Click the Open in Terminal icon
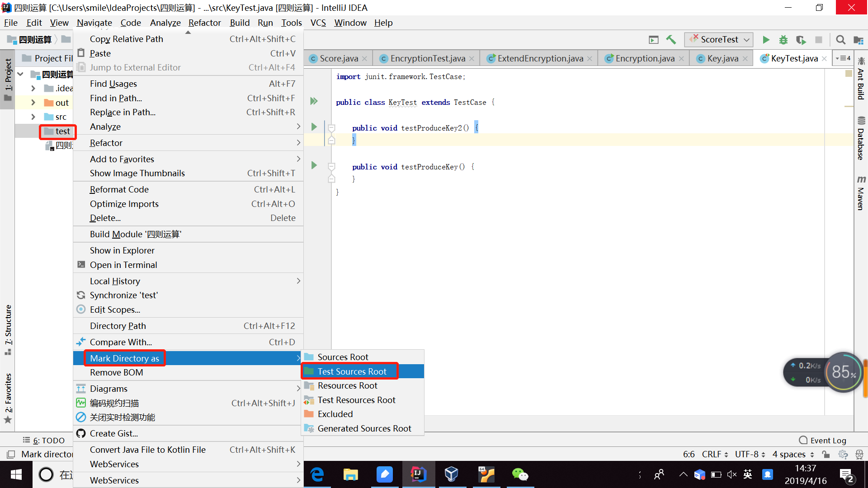The width and height of the screenshot is (868, 488). pyautogui.click(x=81, y=265)
